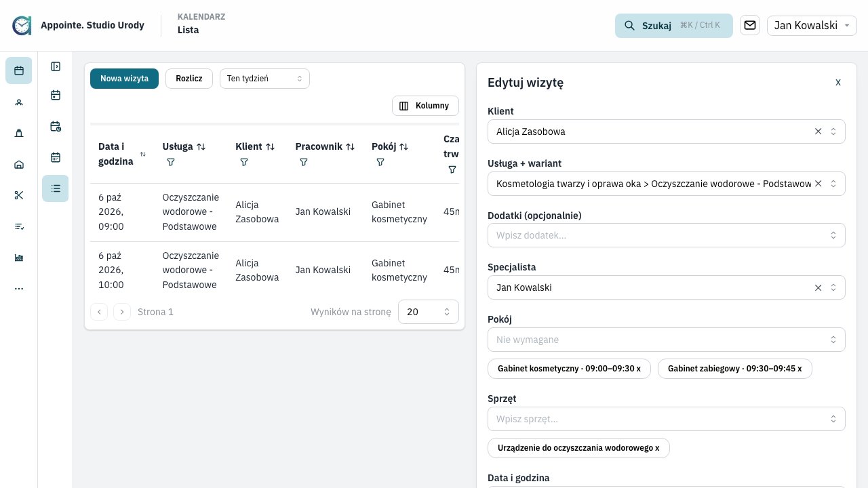868x488 pixels.
Task: Filter the Klient column
Action: coord(244,163)
